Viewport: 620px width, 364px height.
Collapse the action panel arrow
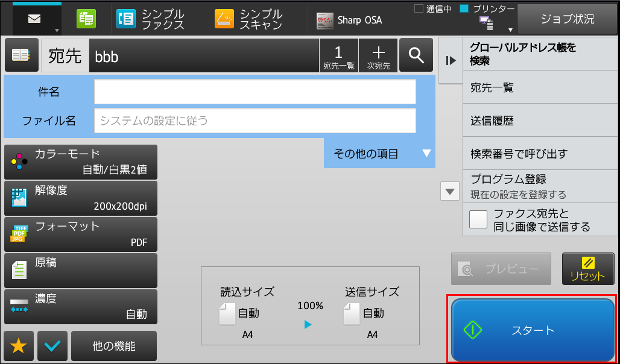pyautogui.click(x=451, y=61)
